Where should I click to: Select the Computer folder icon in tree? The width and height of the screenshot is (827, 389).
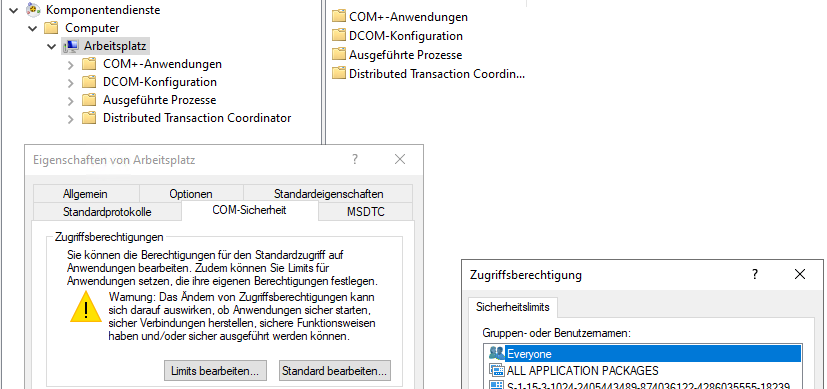51,27
